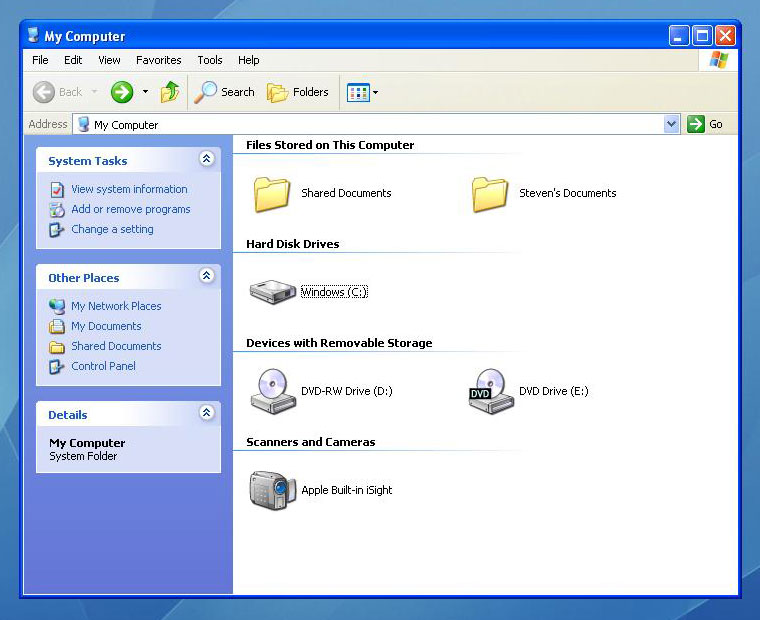Click the Control Panel sidebar icon
Viewport: 760px width, 620px height.
click(x=56, y=366)
